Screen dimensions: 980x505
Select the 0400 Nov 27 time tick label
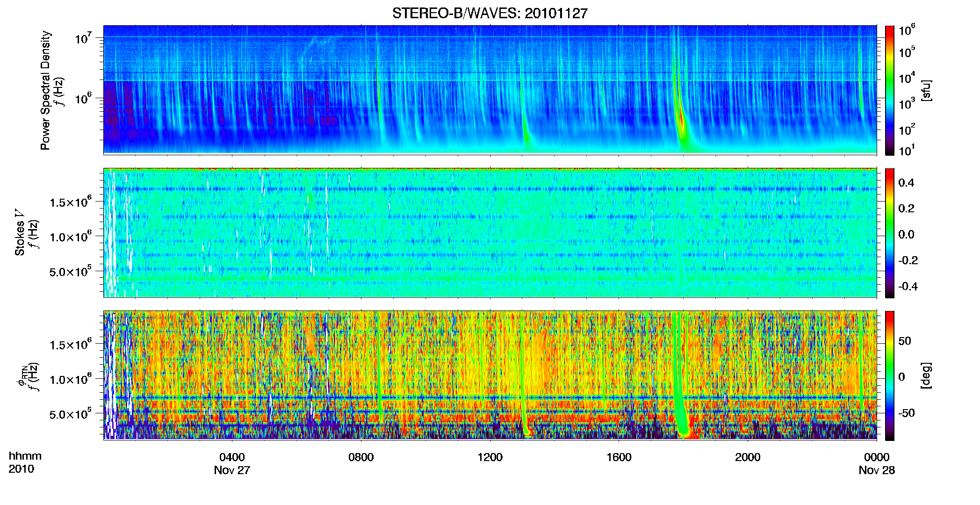(232, 463)
